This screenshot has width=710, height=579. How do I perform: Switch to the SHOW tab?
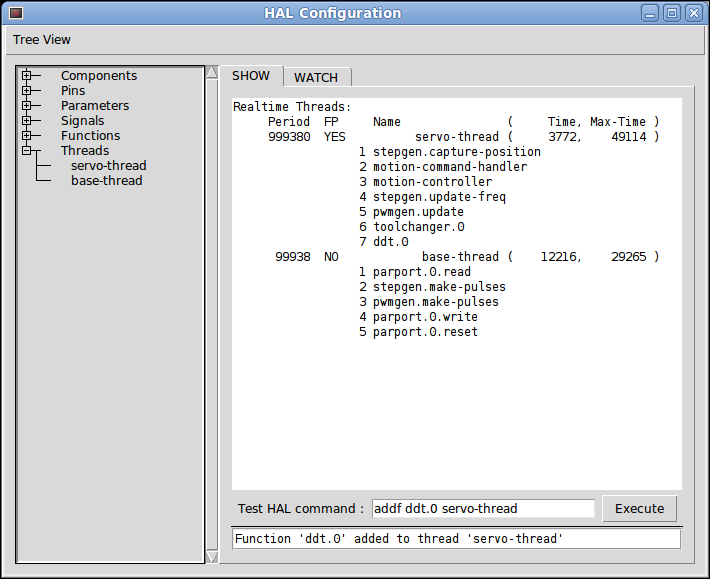(x=251, y=76)
